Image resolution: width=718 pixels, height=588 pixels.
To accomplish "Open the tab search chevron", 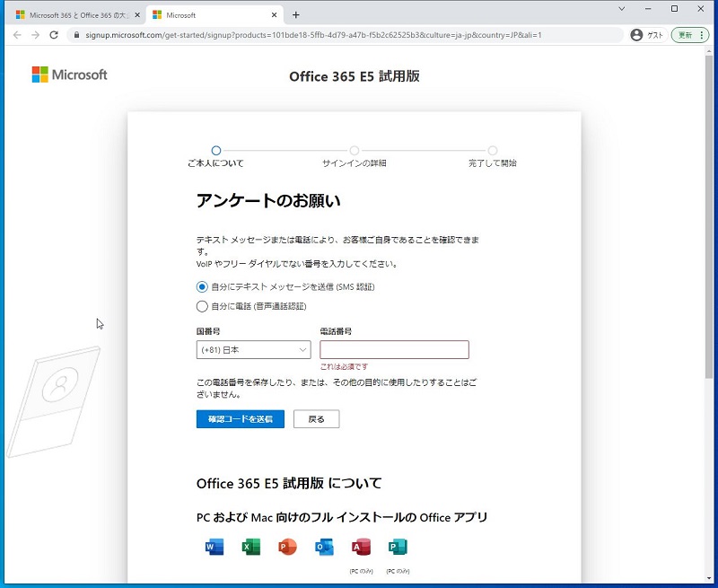I will [x=621, y=9].
